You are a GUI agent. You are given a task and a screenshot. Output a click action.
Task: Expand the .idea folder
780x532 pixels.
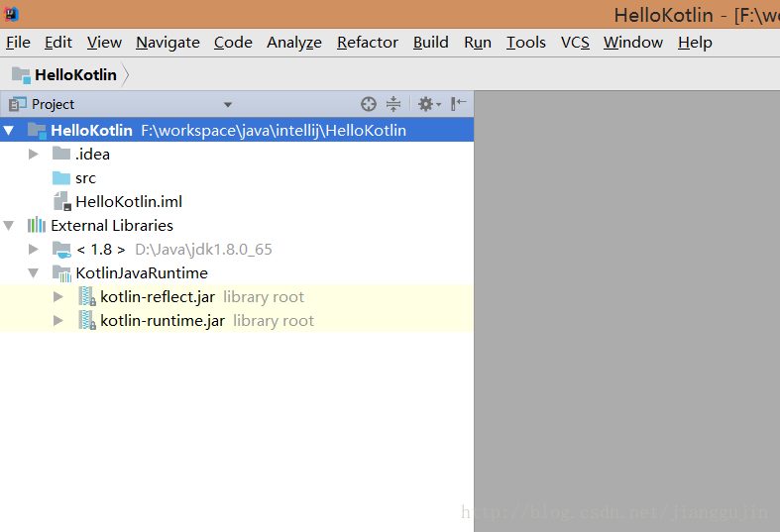tap(34, 155)
